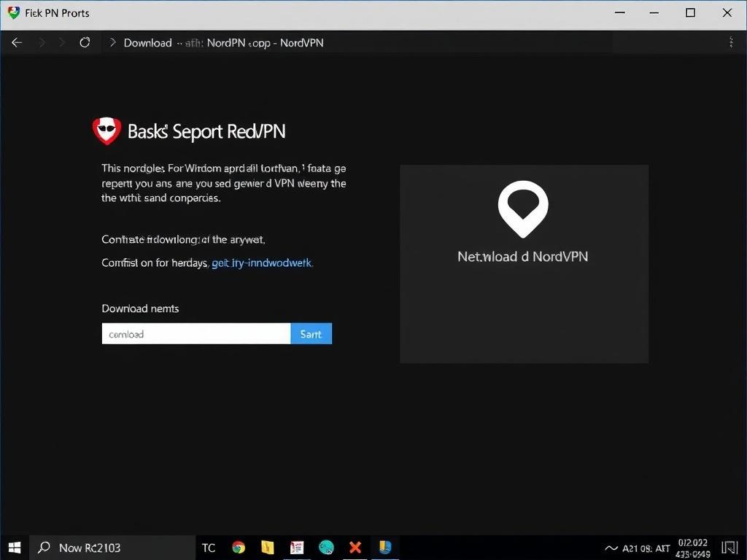Click the taskbar clock showing 0/2.022
This screenshot has width=747, height=560.
693,548
